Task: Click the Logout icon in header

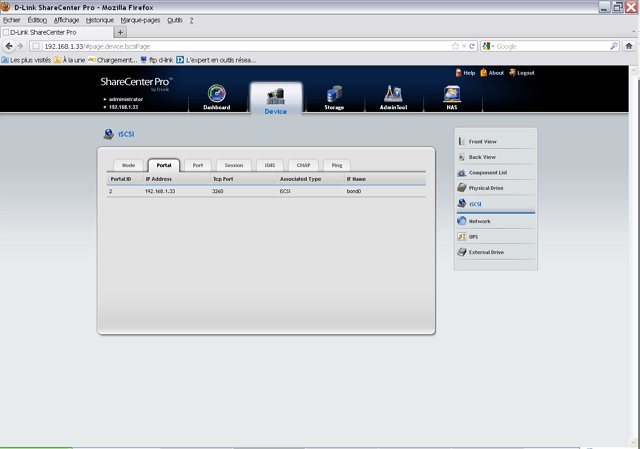Action: pos(512,73)
